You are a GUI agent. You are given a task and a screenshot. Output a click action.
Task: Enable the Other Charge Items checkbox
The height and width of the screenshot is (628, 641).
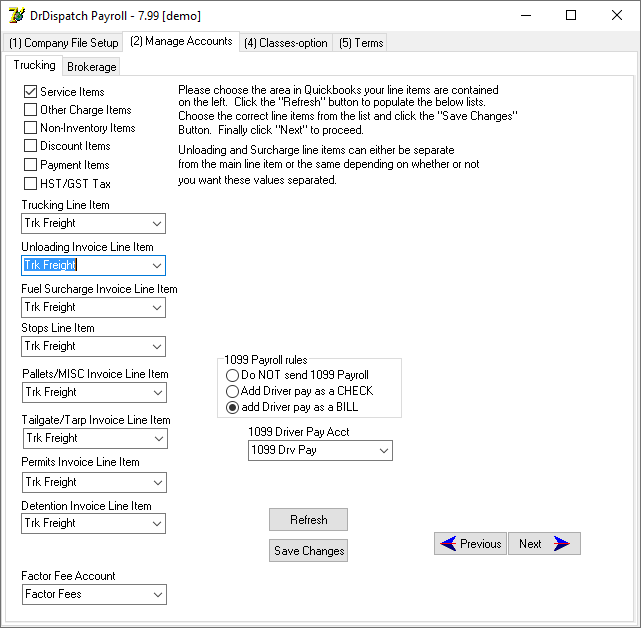(x=31, y=110)
